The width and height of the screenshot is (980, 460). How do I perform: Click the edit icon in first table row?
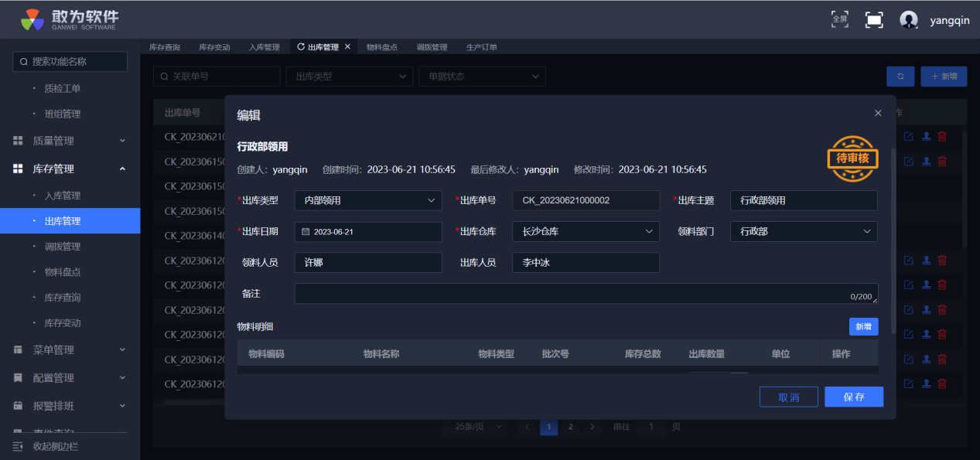click(x=909, y=137)
